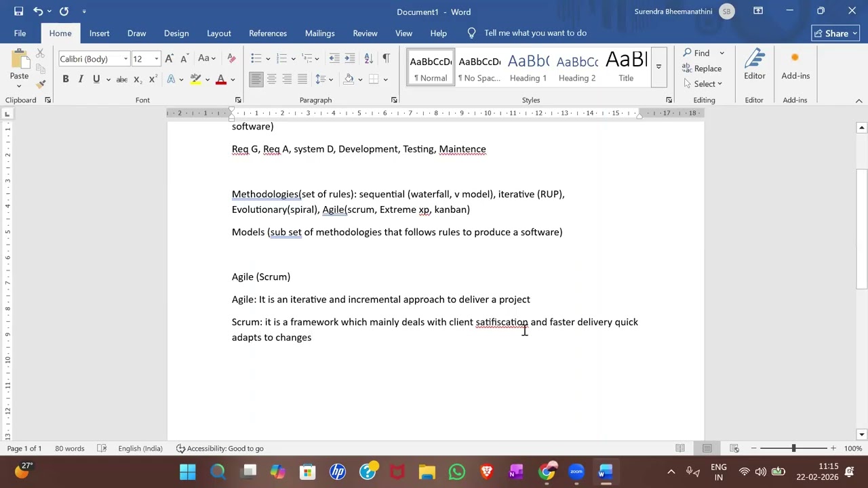Viewport: 868px width, 488px height.
Task: Increase font size with the grow font icon
Action: 169,59
